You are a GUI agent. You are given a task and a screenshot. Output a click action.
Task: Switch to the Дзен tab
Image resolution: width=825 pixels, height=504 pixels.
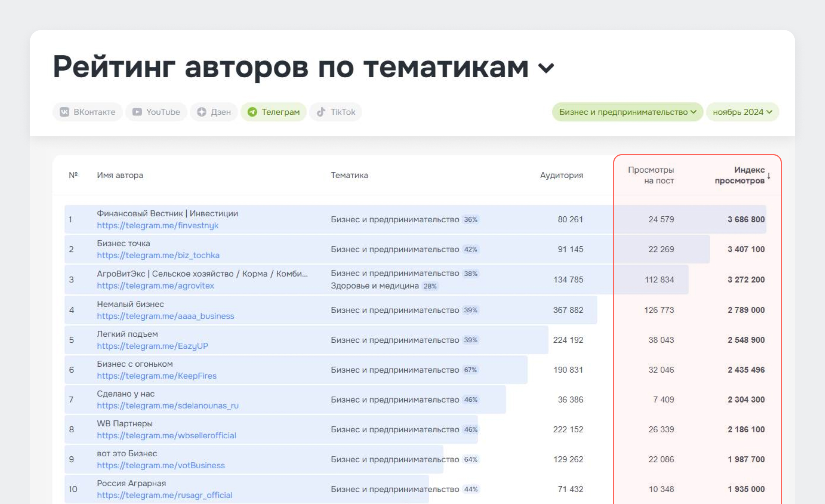[x=214, y=112]
